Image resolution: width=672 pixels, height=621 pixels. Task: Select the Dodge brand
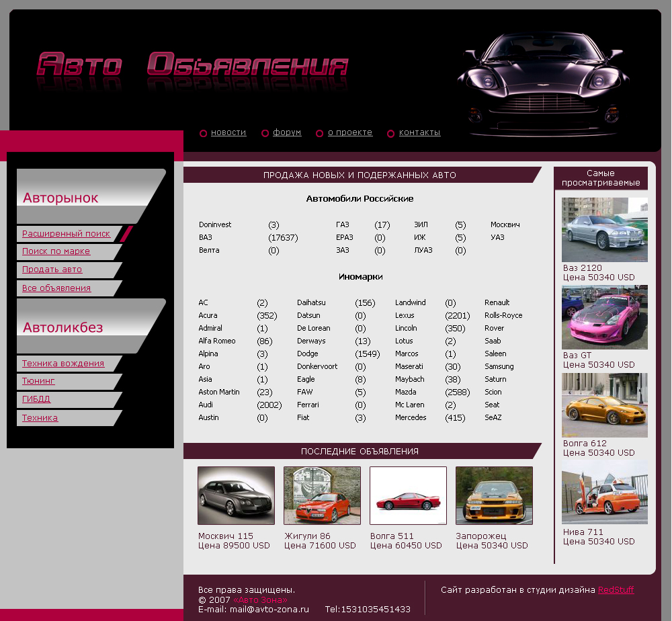point(308,354)
